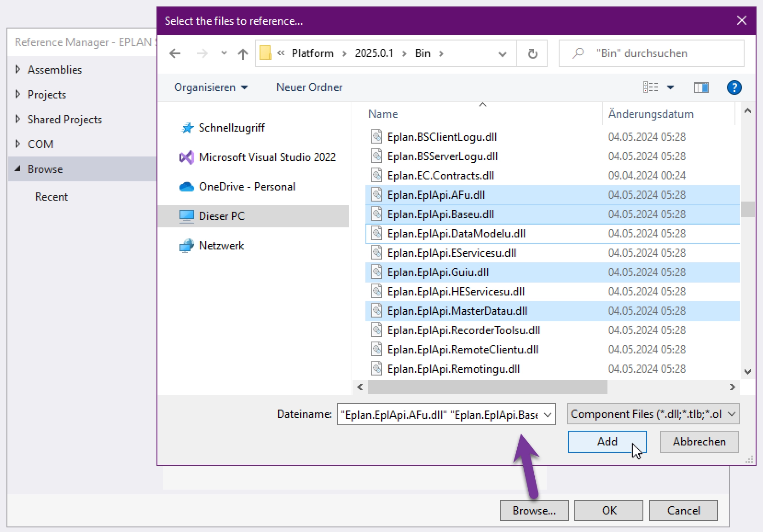Click the dll icon of Eplan.EplApi.Guiu.dll
Viewport: 763px width, 532px height.
(376, 272)
